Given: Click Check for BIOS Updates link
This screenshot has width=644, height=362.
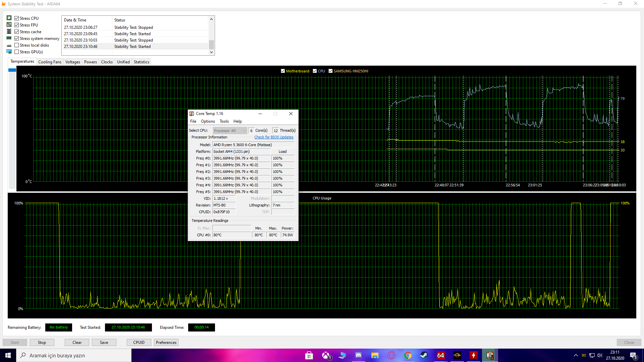Looking at the screenshot, I should coord(273,137).
